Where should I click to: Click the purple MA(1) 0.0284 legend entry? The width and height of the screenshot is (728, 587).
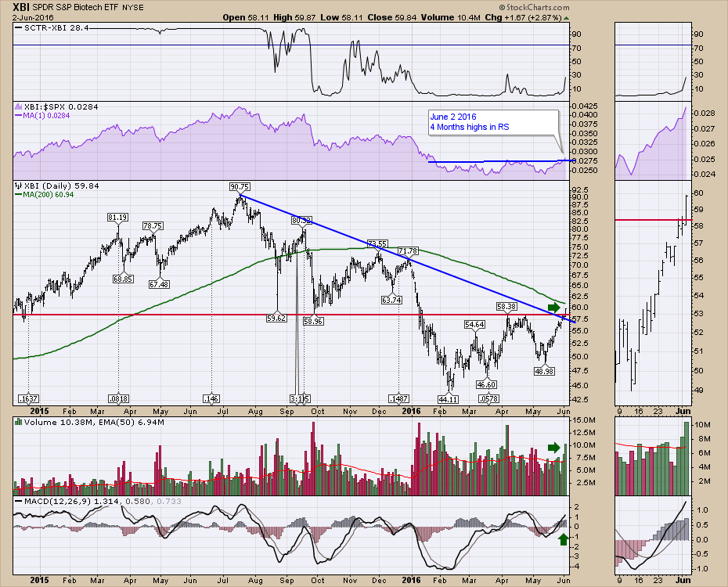click(x=43, y=116)
